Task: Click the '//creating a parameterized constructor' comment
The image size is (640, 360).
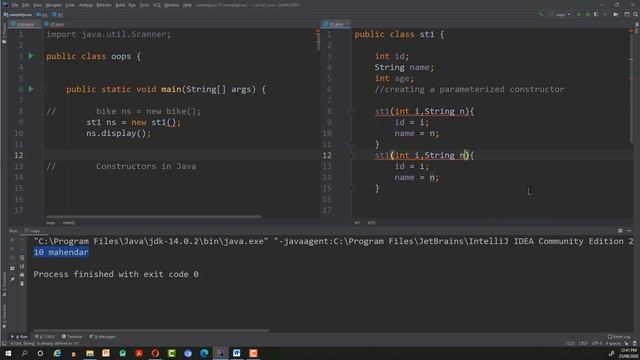Action: click(x=469, y=89)
